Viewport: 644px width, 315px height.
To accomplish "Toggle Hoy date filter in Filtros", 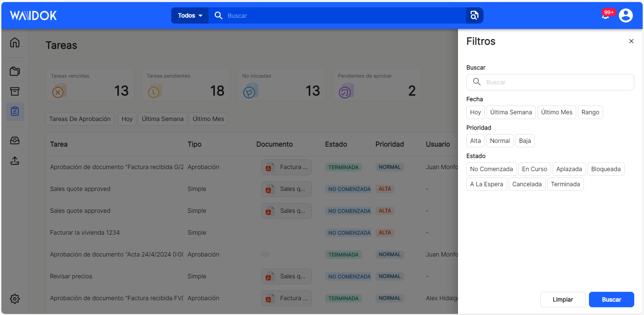I will point(475,112).
